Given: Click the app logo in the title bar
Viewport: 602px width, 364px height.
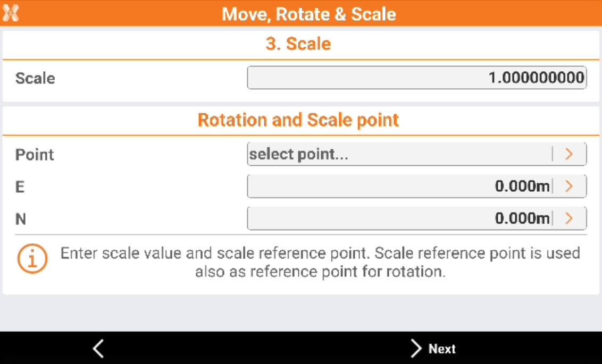Looking at the screenshot, I should tap(11, 13).
